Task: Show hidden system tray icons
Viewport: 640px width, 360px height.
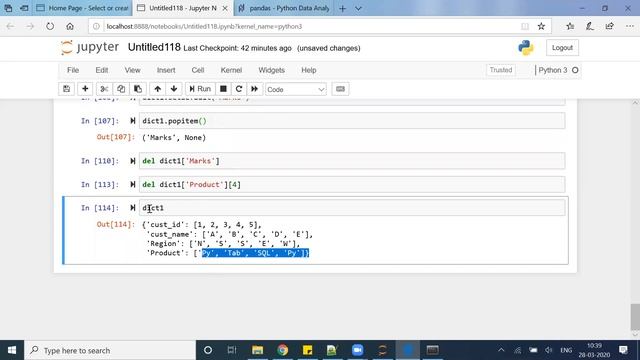Action: (501, 350)
